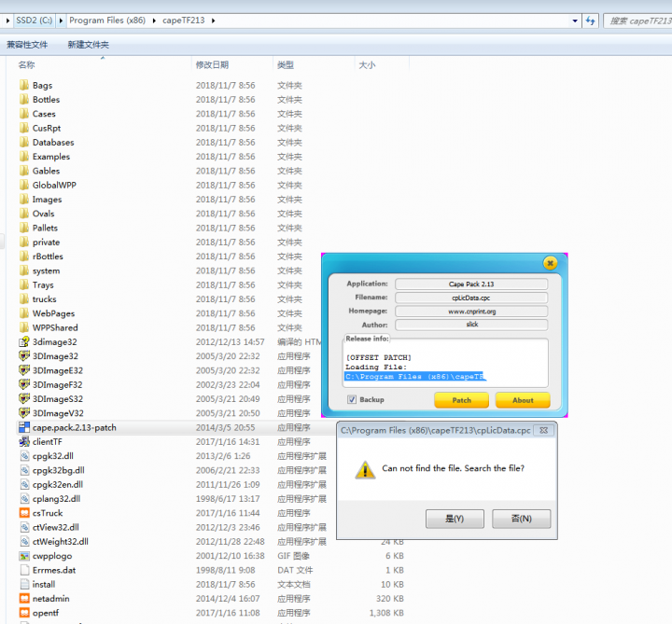This screenshot has width=672, height=624.
Task: Click the 兼容性文件 toolbar item
Action: (x=27, y=45)
